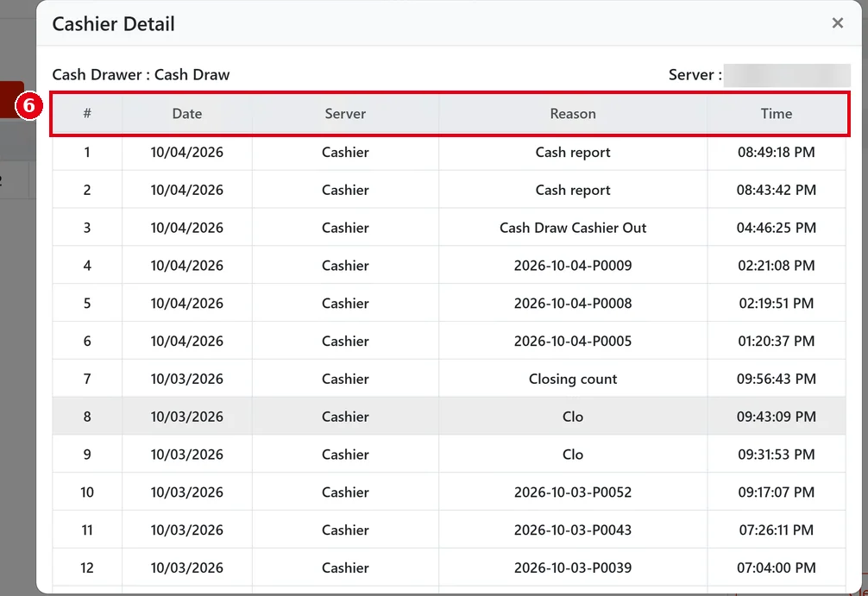Click the time 01:20:37 PM

pos(776,341)
